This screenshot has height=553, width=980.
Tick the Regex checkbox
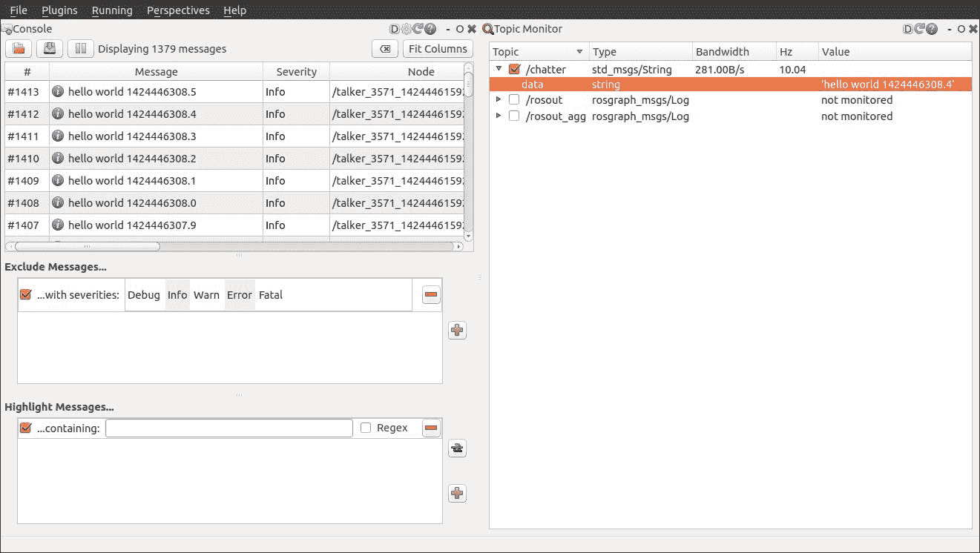(366, 428)
